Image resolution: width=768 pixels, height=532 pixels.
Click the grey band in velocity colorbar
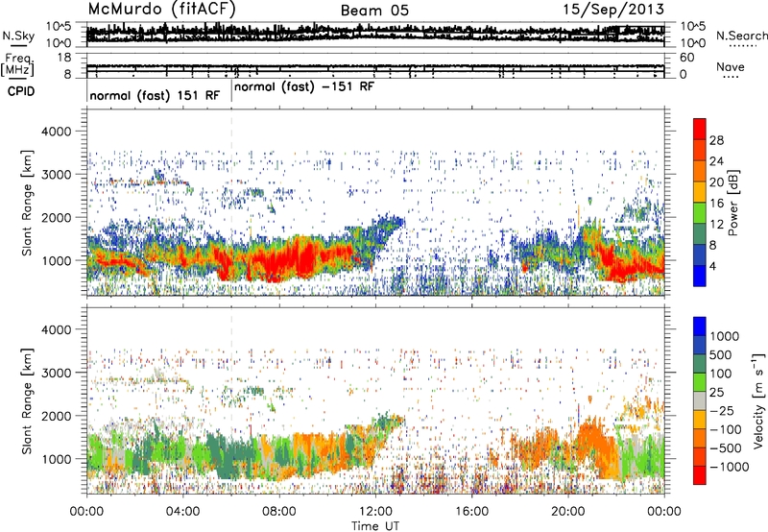[x=700, y=400]
